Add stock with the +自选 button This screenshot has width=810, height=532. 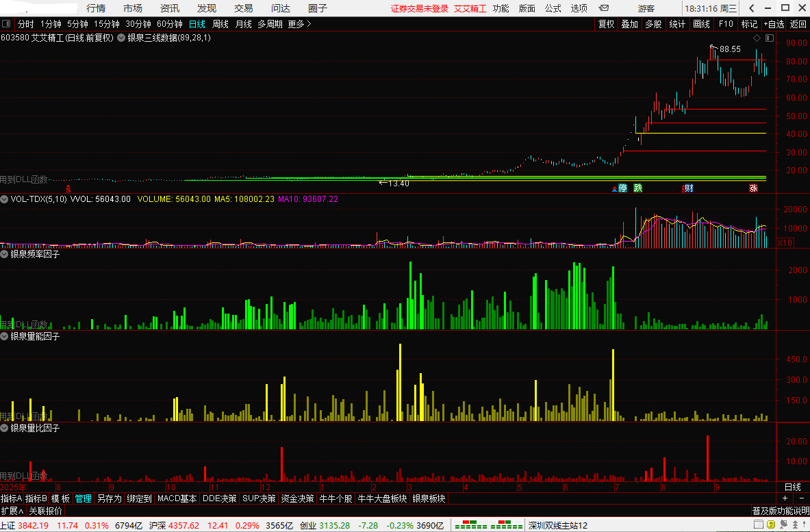click(x=774, y=24)
